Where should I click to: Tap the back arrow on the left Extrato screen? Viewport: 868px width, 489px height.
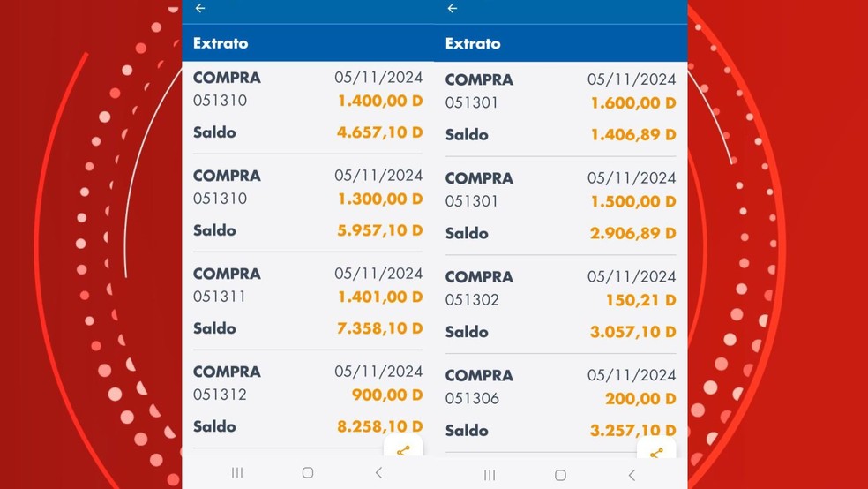pos(200,8)
